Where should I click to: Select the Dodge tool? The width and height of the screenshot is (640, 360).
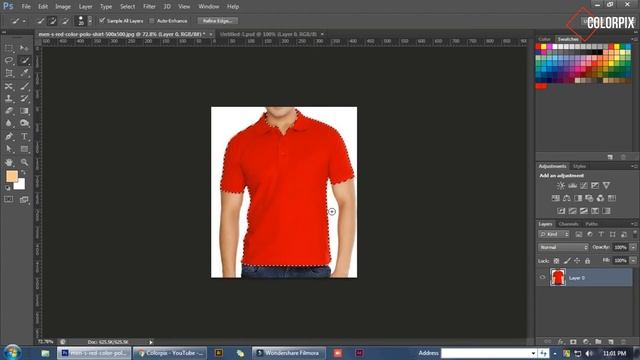click(24, 123)
